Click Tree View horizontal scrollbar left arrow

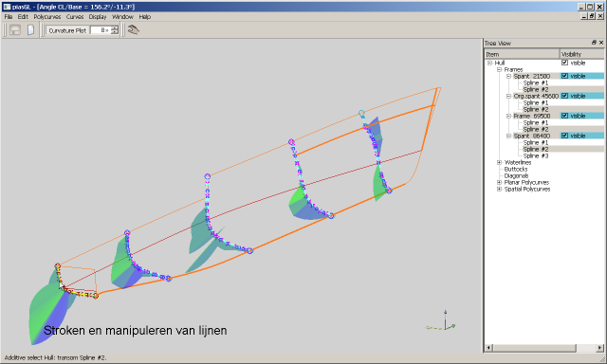[x=488, y=347]
